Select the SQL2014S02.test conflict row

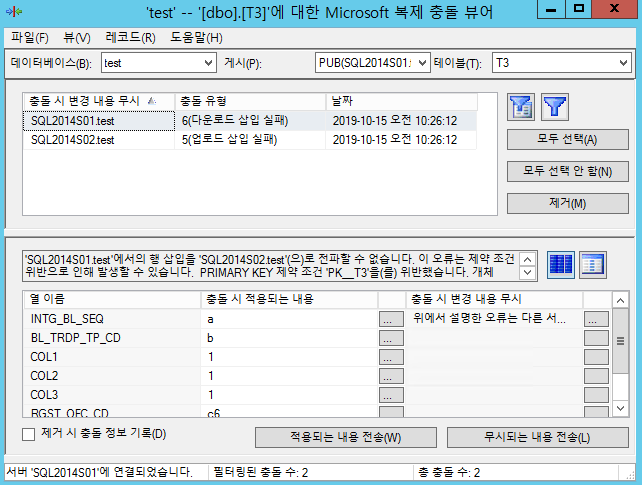250,140
